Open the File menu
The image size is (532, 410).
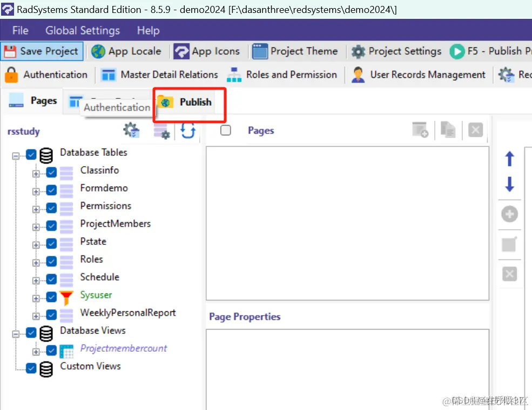pyautogui.click(x=21, y=31)
